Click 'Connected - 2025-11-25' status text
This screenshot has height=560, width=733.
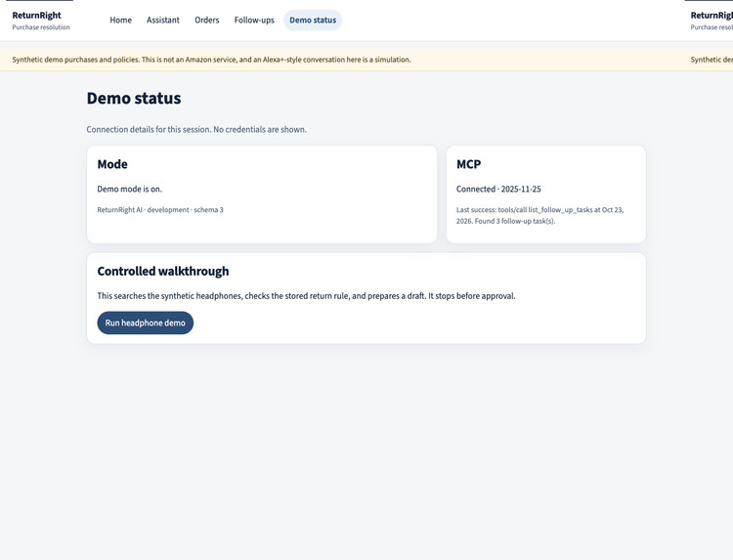point(498,190)
